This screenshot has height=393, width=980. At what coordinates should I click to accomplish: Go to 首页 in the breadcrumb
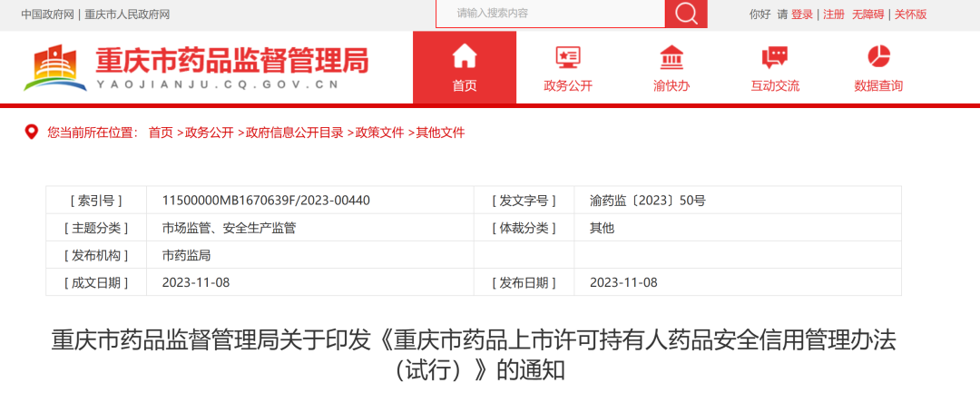coord(161,133)
